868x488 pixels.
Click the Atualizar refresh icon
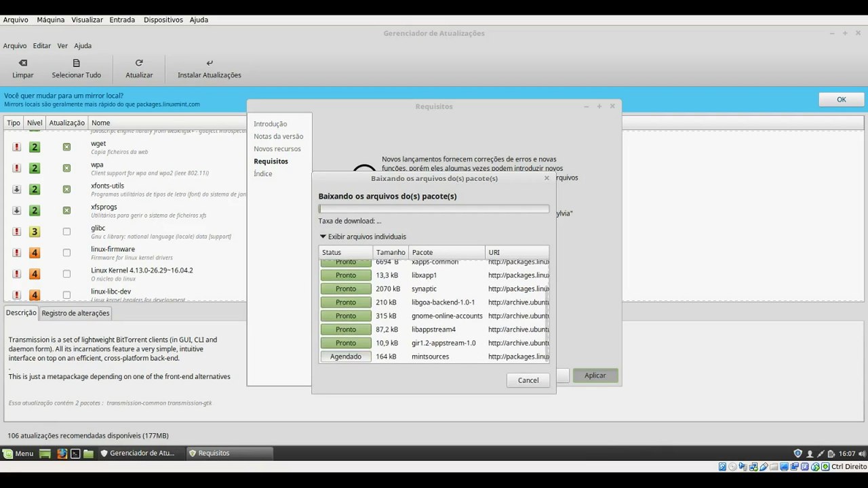point(139,63)
